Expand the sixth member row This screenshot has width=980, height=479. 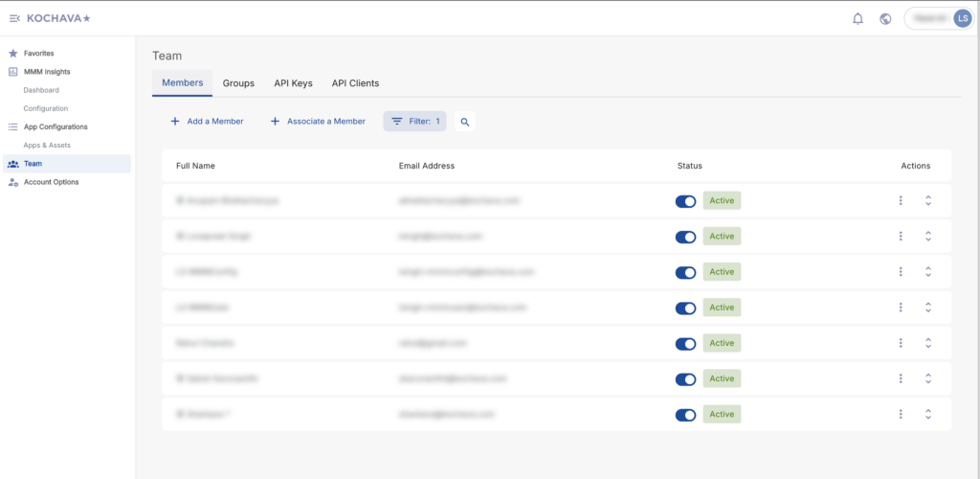[928, 378]
